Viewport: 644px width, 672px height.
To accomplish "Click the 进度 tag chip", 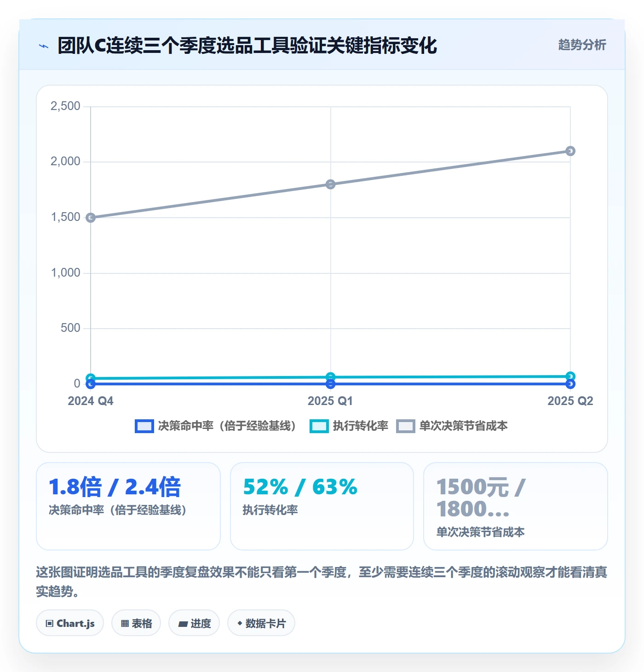I will coord(194,623).
